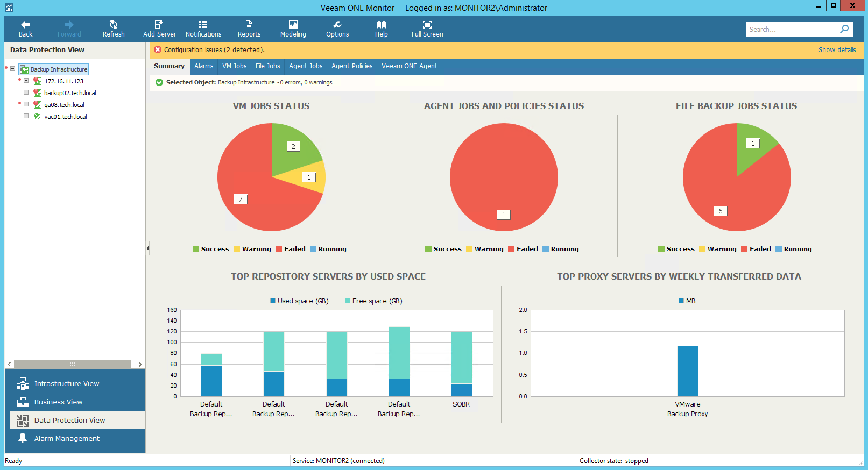The image size is (868, 470).
Task: Open the Agent Policies tab
Action: (352, 66)
